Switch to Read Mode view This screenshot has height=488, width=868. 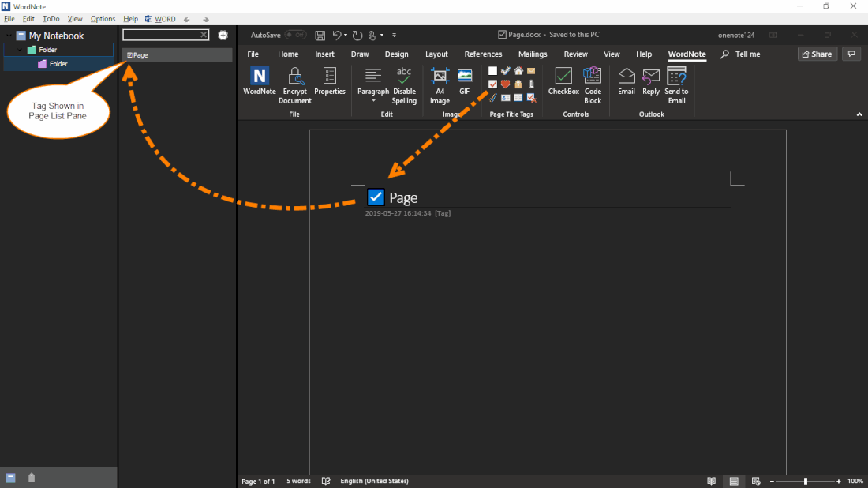tap(711, 481)
